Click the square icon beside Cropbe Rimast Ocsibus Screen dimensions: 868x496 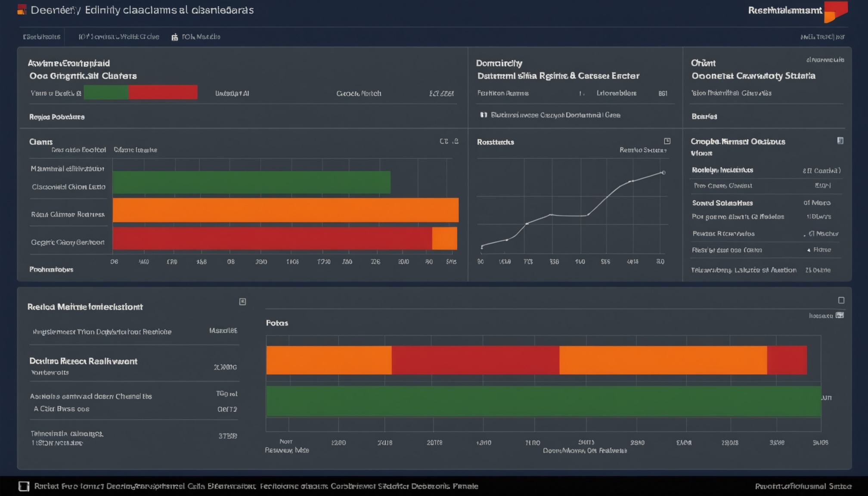[840, 141]
